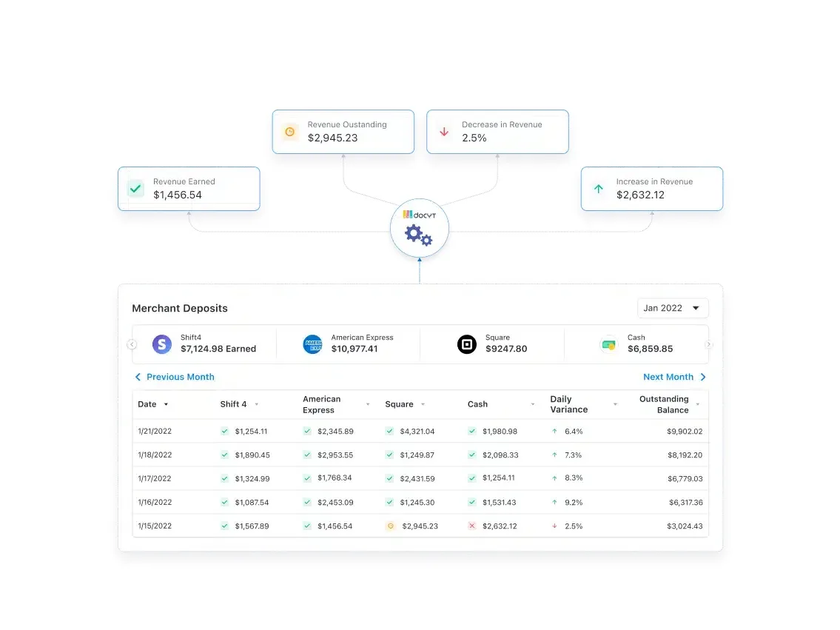
Task: Click the 1/15/2022 date cell
Action: [155, 526]
